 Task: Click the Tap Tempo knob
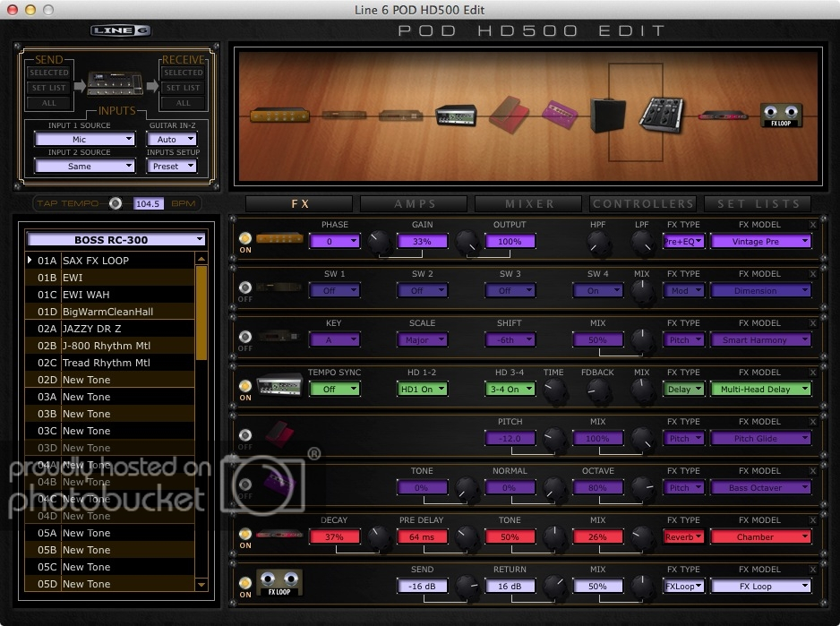click(x=116, y=203)
